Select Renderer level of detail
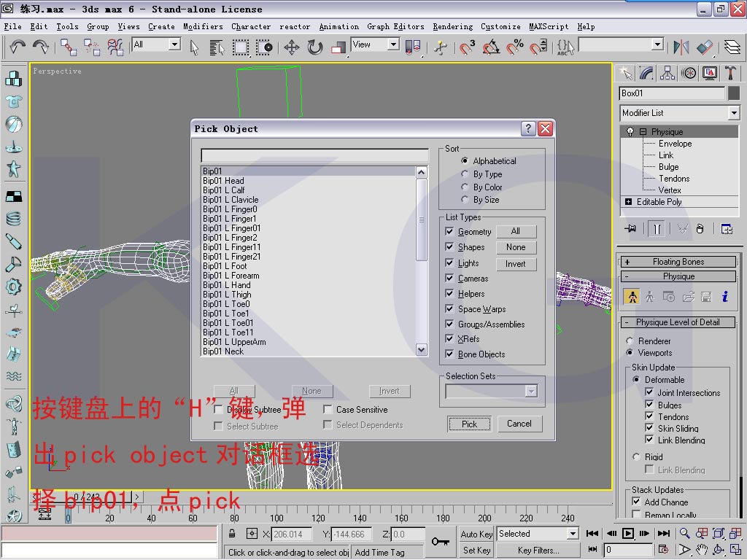 pyautogui.click(x=630, y=341)
